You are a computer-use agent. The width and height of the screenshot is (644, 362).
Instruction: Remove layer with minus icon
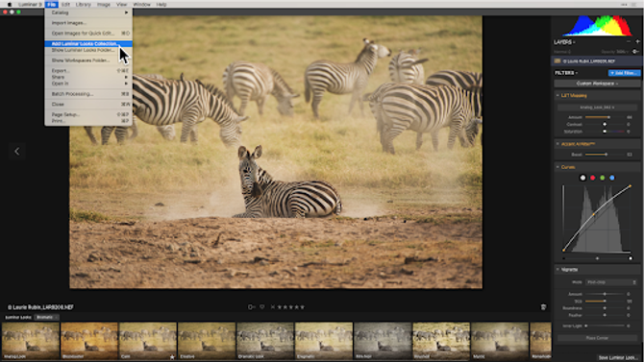point(629,42)
